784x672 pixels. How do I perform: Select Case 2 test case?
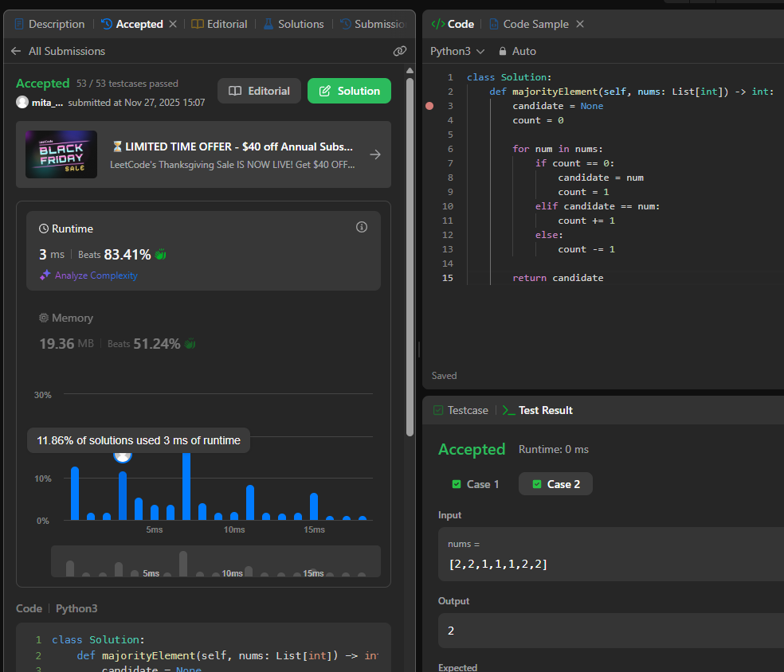(555, 484)
